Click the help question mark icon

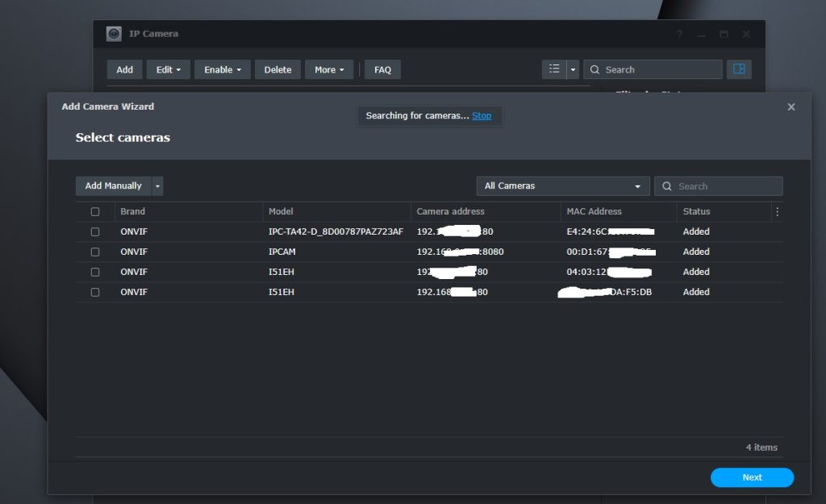679,34
